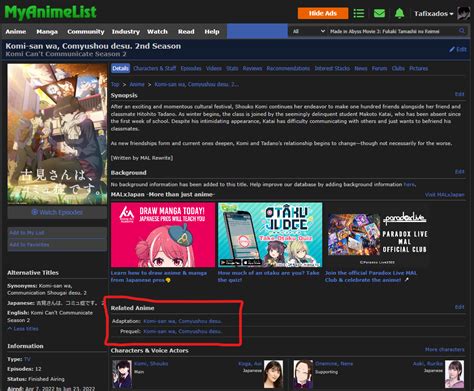
Task: Click the 'here' link in Background text
Action: [x=409, y=184]
